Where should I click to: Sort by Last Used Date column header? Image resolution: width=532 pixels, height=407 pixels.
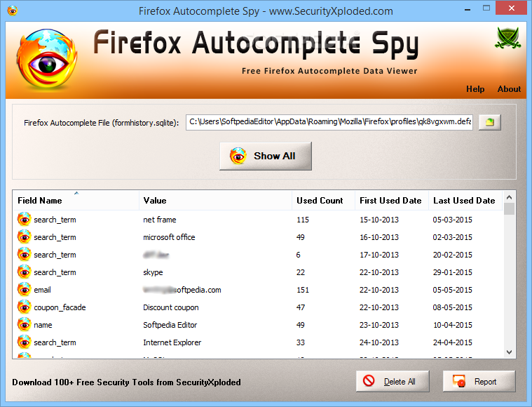coord(465,201)
